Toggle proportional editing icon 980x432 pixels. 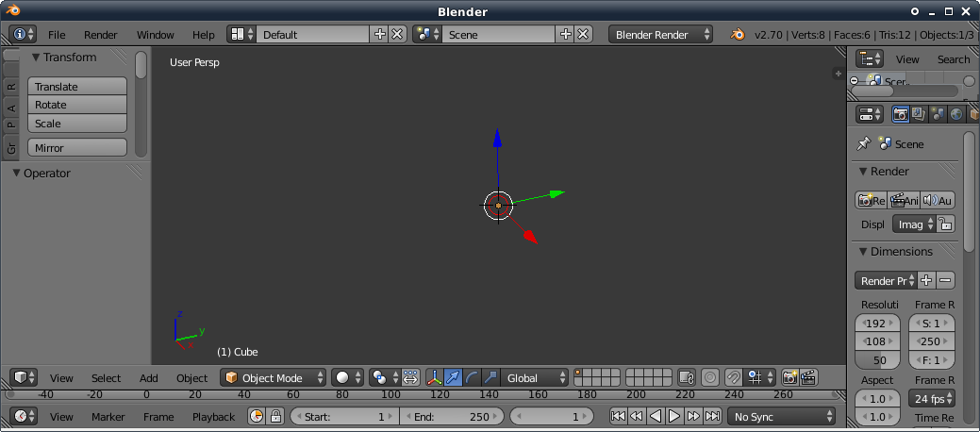[710, 377]
